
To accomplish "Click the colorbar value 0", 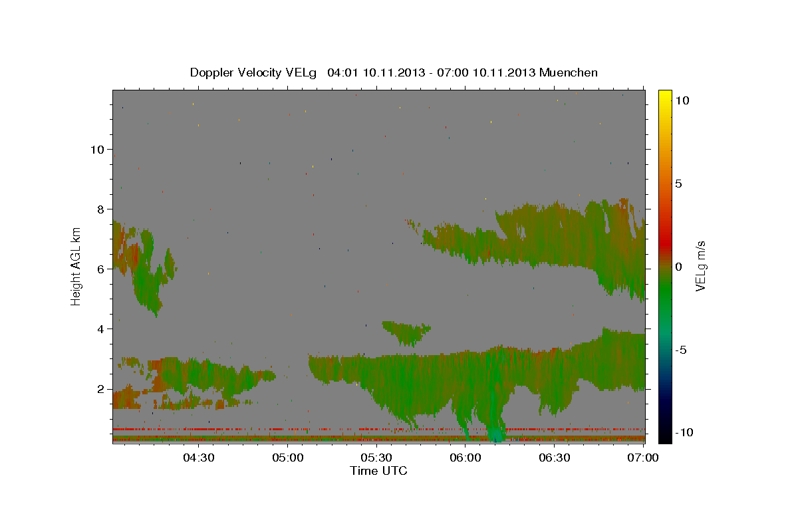I will (x=678, y=267).
